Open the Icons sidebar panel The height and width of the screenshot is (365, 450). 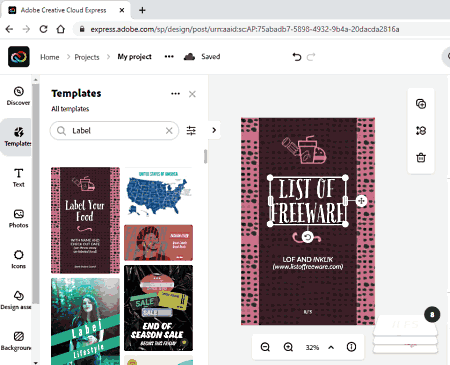tap(18, 259)
